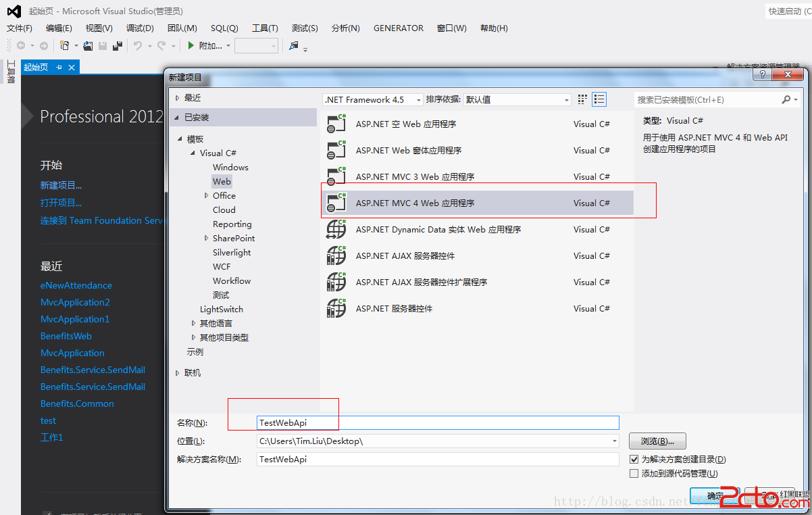Click the search templates magnifier icon
The height and width of the screenshot is (515, 812).
point(786,99)
